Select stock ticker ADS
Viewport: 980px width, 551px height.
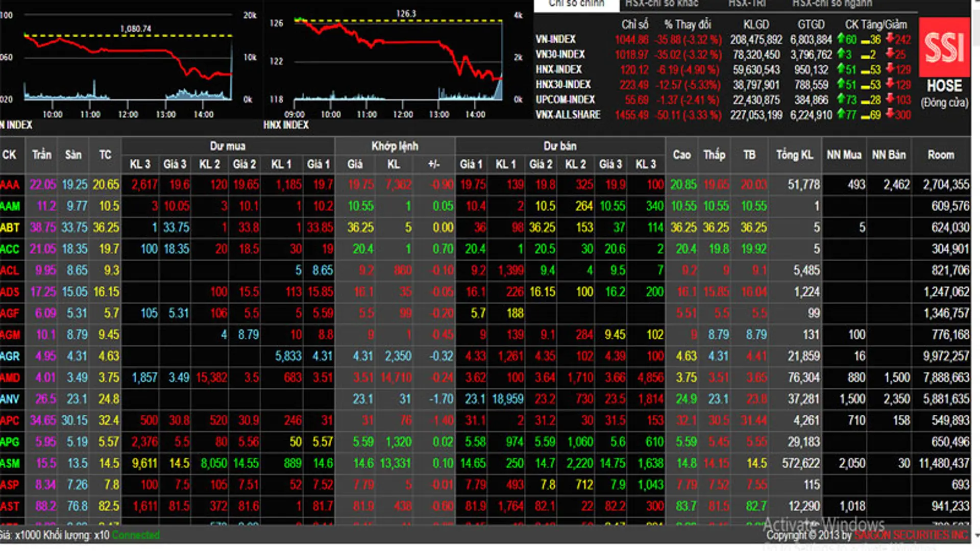(10, 292)
